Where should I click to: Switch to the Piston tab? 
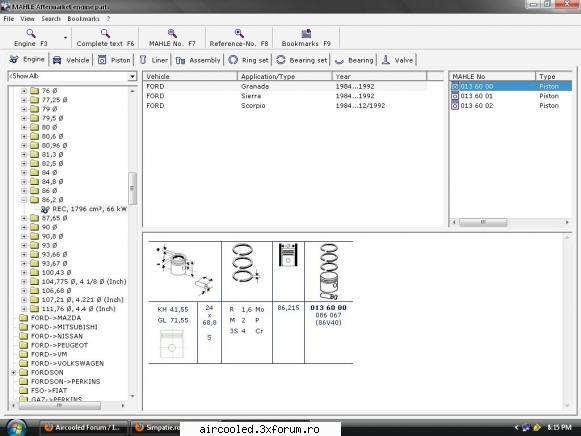pos(114,60)
